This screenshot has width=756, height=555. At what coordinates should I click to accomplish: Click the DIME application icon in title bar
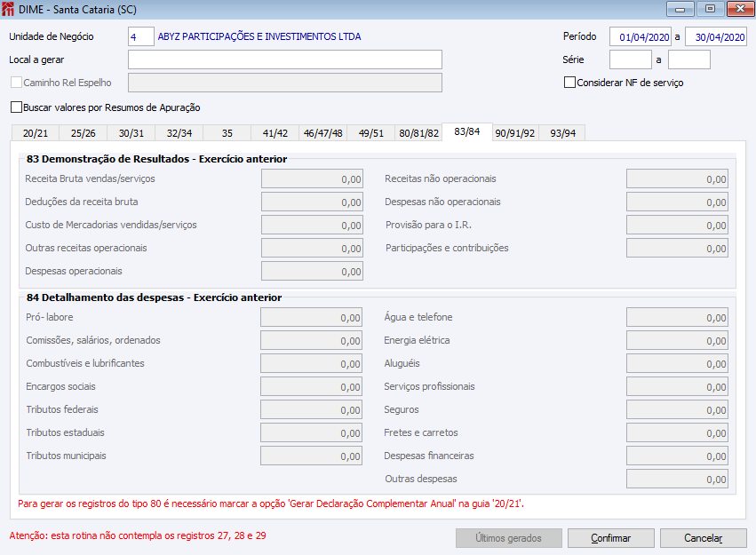8,9
